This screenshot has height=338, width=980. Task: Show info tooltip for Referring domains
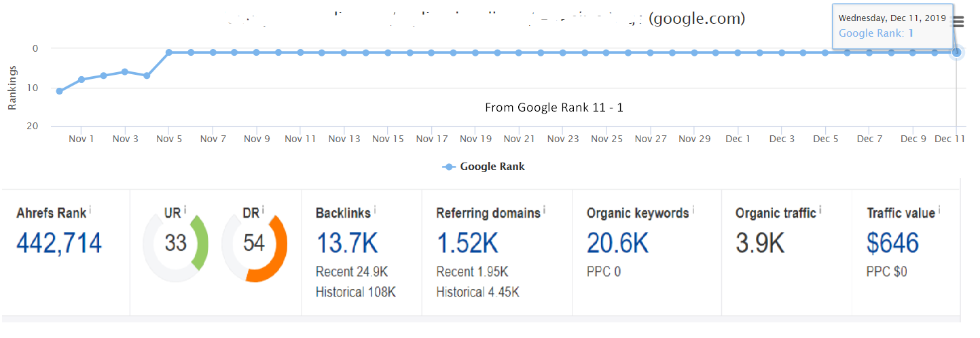click(544, 209)
